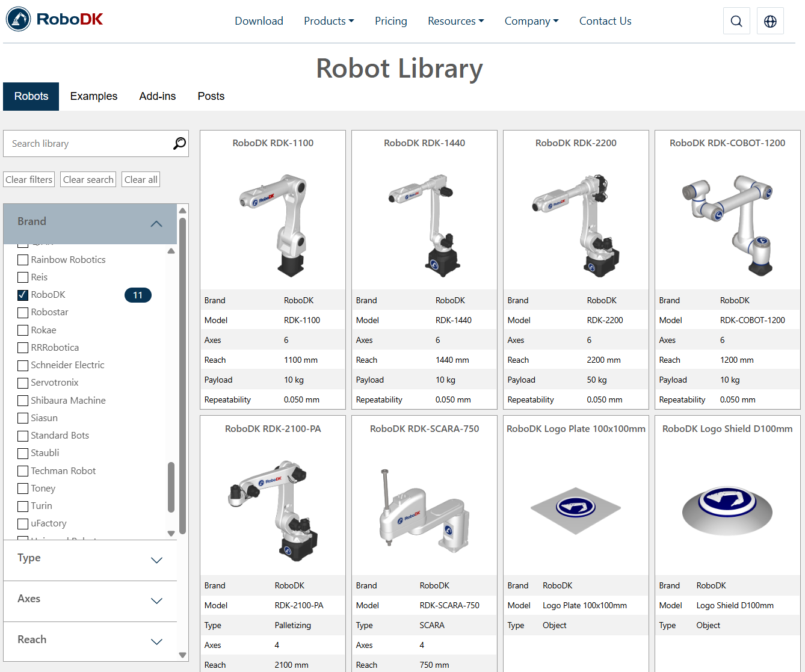Check the Reis brand filter
The image size is (805, 672).
[23, 277]
